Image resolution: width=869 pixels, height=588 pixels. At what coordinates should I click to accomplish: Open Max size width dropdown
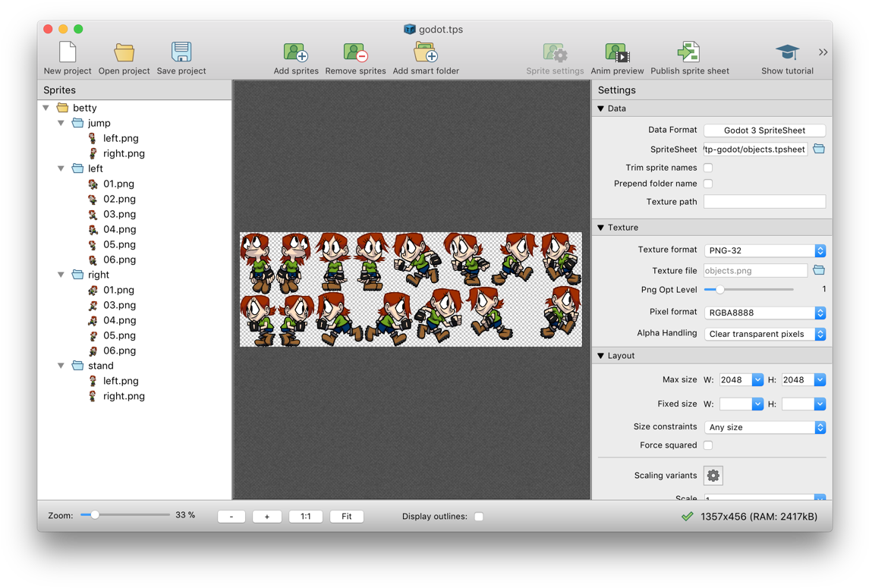click(757, 379)
